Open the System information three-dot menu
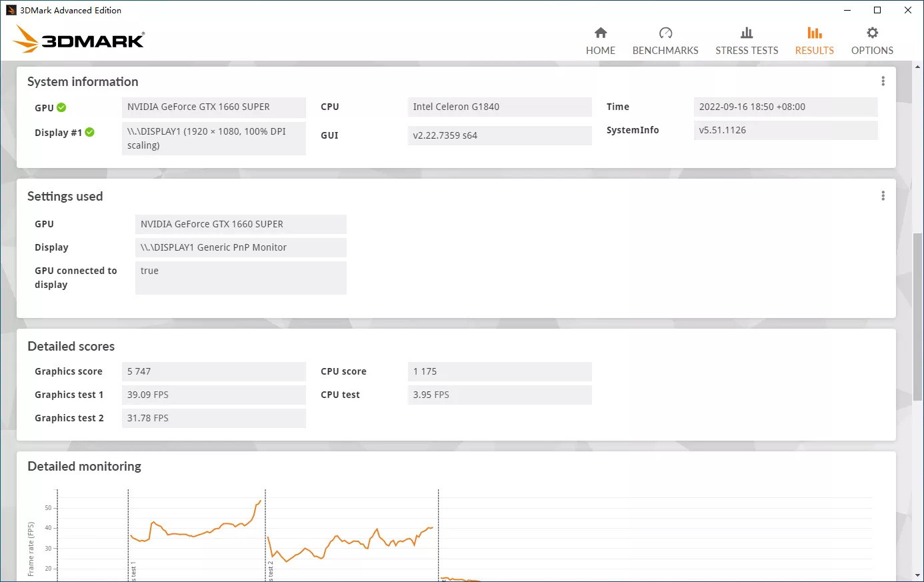924x582 pixels. click(883, 81)
